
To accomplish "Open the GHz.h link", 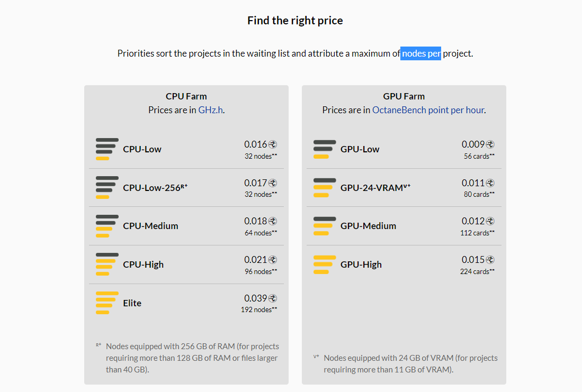I will (210, 110).
